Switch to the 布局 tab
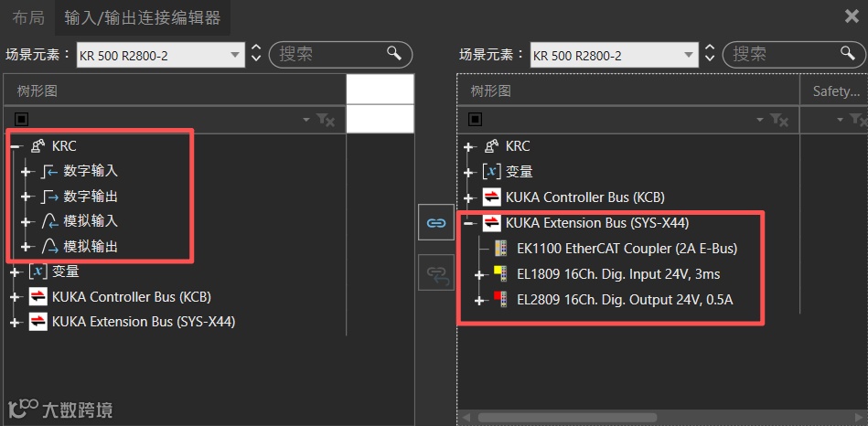This screenshot has width=868, height=426. pyautogui.click(x=28, y=17)
